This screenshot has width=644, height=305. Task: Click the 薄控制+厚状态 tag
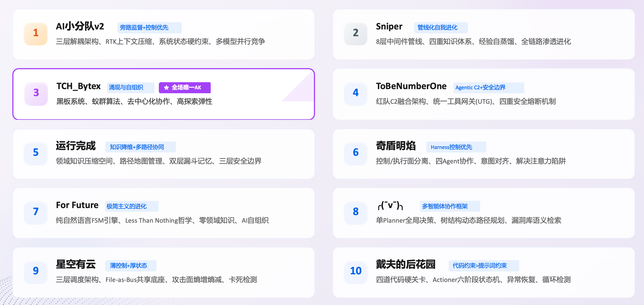click(x=131, y=265)
